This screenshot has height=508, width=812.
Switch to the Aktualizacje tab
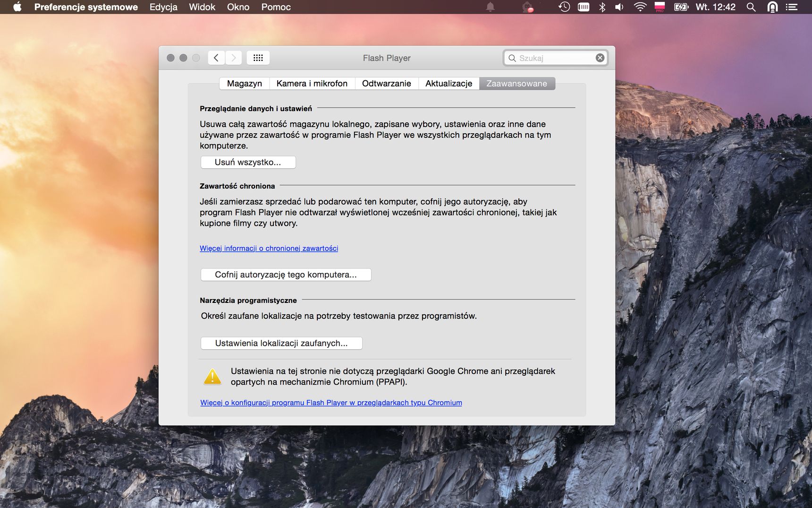coord(449,84)
